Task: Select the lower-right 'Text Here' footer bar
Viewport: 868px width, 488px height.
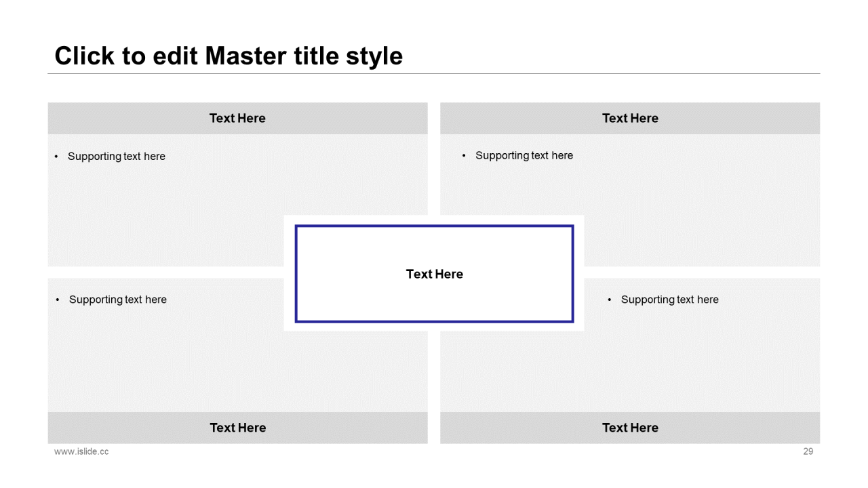Action: click(x=630, y=428)
